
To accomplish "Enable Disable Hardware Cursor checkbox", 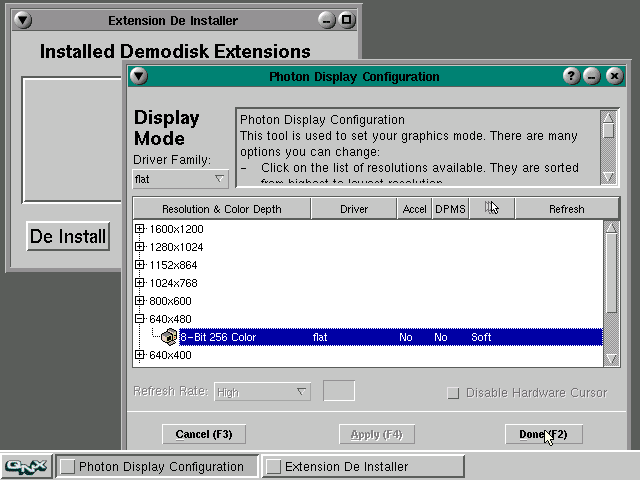I will point(453,393).
